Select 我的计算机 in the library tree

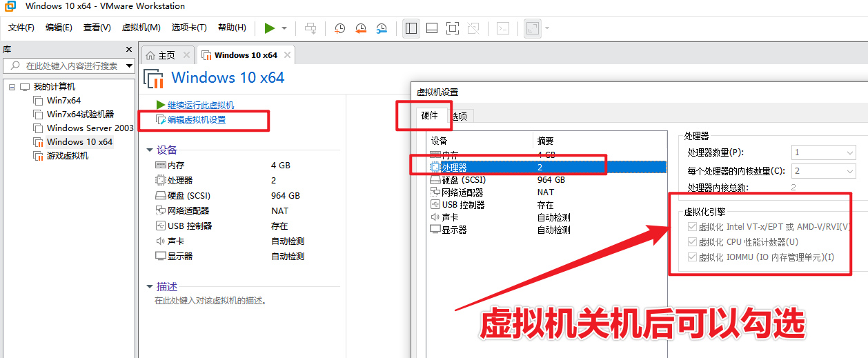pyautogui.click(x=55, y=87)
